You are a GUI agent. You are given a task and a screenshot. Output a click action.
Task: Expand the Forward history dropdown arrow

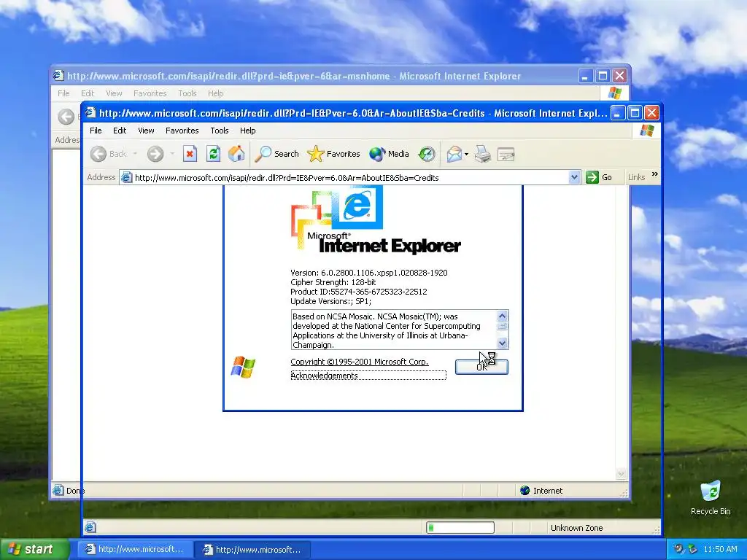click(x=172, y=154)
